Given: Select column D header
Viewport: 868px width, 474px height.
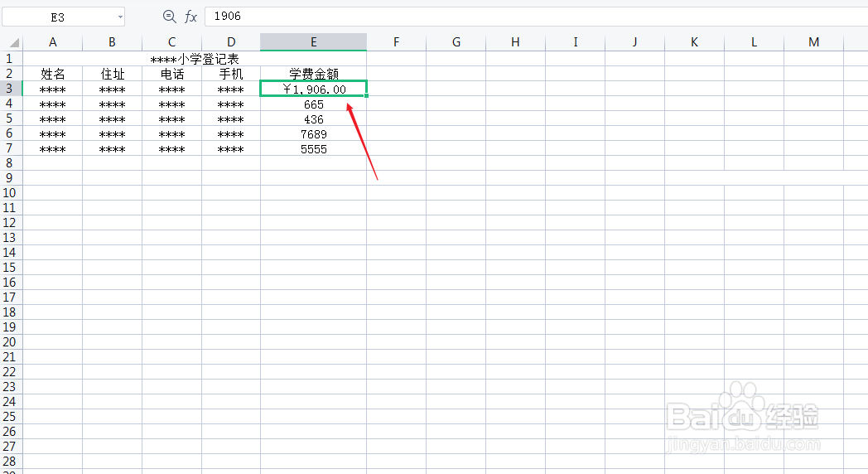Looking at the screenshot, I should (x=231, y=42).
